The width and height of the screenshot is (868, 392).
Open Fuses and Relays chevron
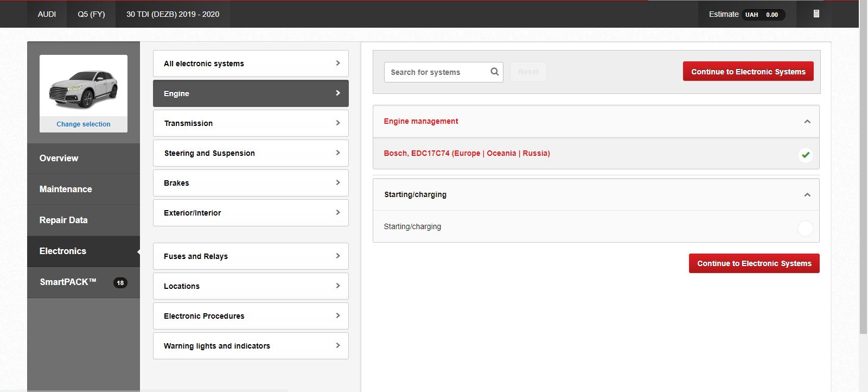click(337, 256)
